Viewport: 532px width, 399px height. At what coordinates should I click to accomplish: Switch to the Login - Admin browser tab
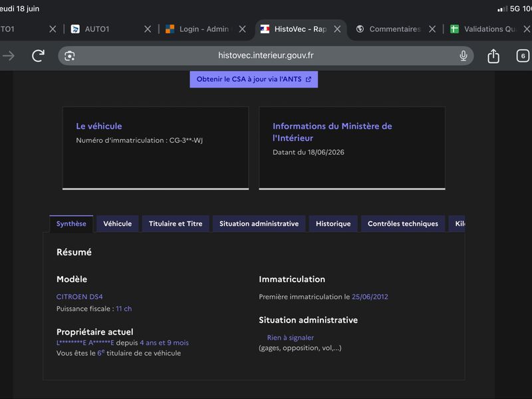[204, 29]
